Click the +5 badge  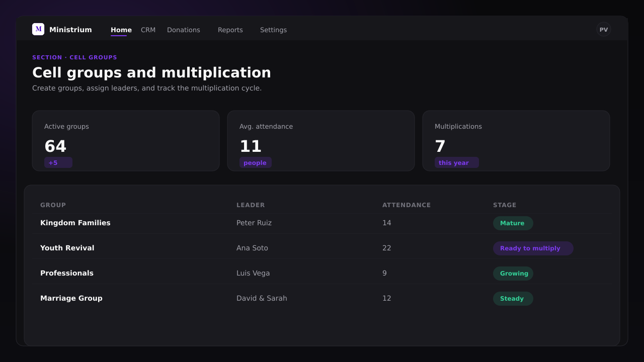[58, 162]
